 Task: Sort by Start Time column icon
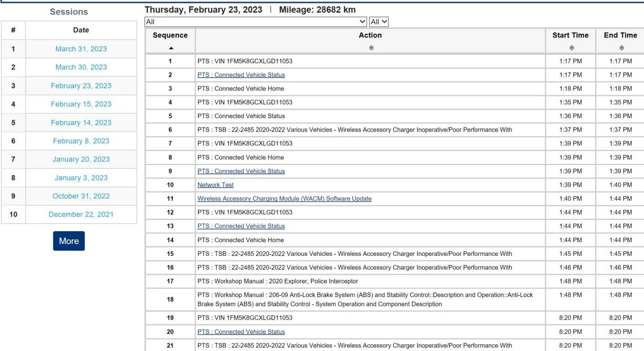click(570, 48)
